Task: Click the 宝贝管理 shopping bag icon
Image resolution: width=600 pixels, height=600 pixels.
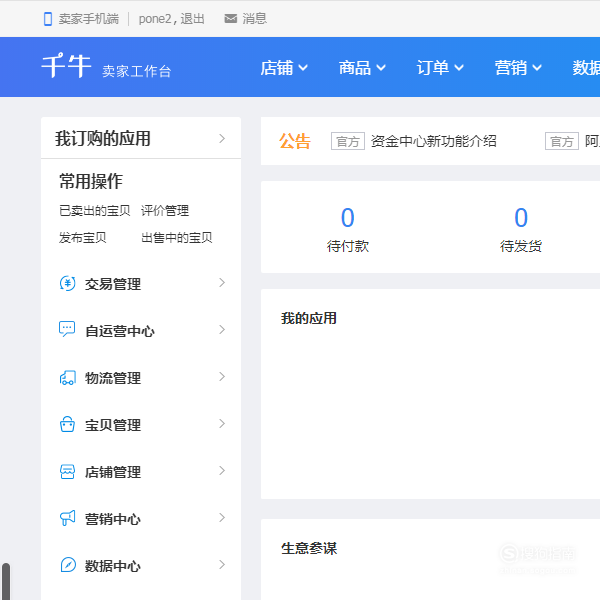Action: pyautogui.click(x=67, y=424)
